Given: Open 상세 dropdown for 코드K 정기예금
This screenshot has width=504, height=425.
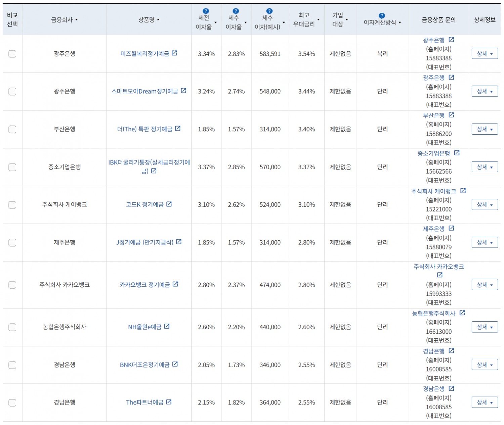Looking at the screenshot, I should [x=485, y=205].
